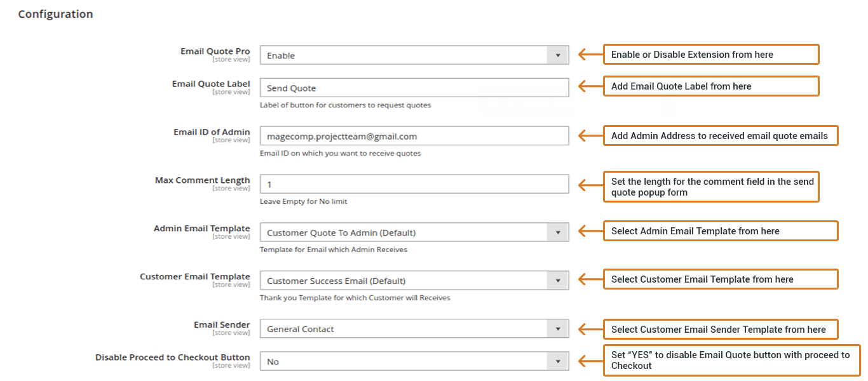Viewport: 868px width, 381px height.
Task: Open the Admin Email Template dropdown
Action: 407,232
